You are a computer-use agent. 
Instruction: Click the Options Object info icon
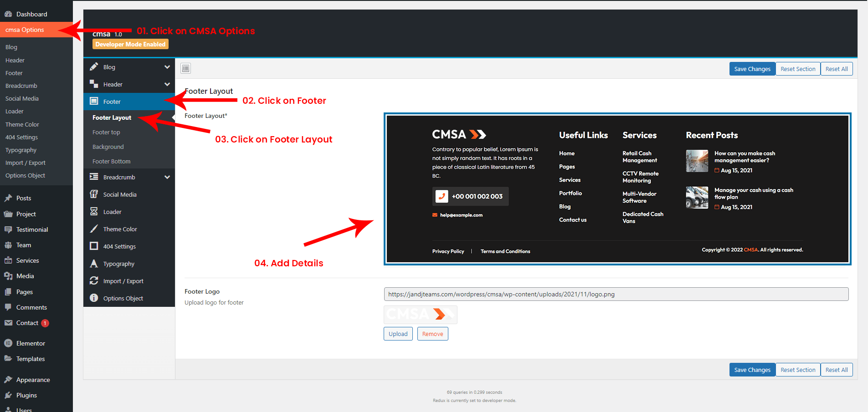click(94, 298)
